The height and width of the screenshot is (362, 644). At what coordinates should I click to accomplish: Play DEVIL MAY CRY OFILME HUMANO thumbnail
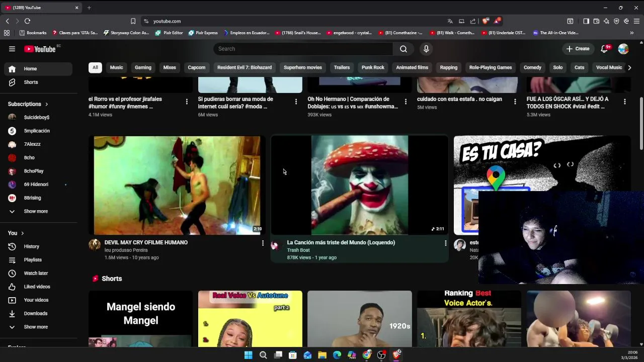pyautogui.click(x=177, y=185)
